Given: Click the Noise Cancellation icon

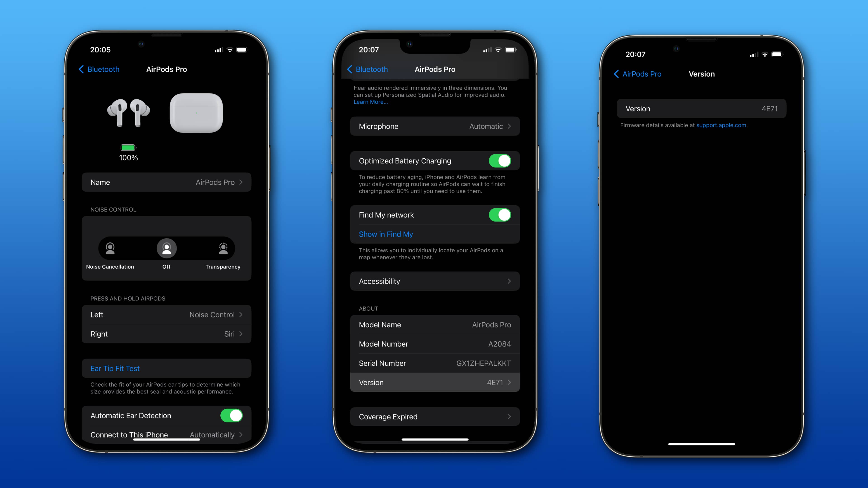Looking at the screenshot, I should tap(110, 249).
